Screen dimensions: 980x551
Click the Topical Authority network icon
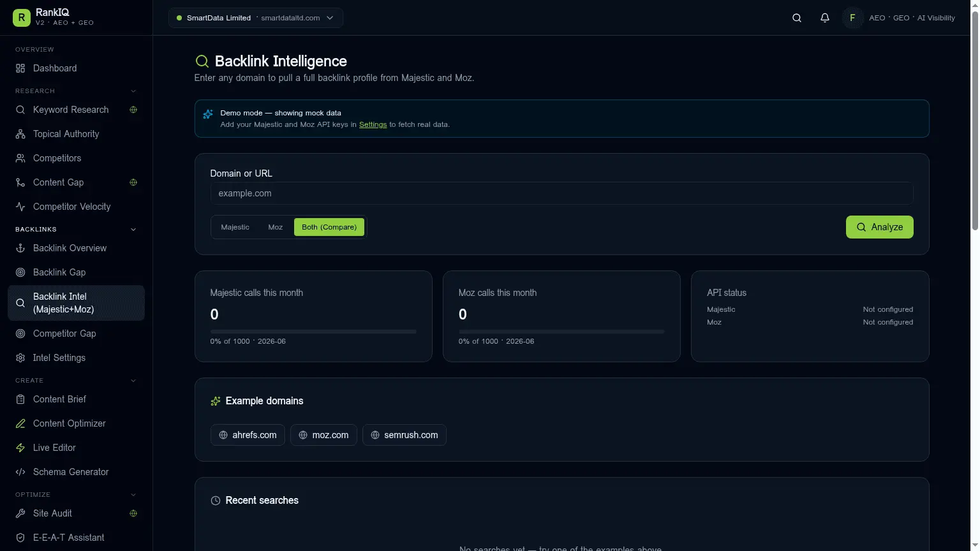[x=20, y=134]
